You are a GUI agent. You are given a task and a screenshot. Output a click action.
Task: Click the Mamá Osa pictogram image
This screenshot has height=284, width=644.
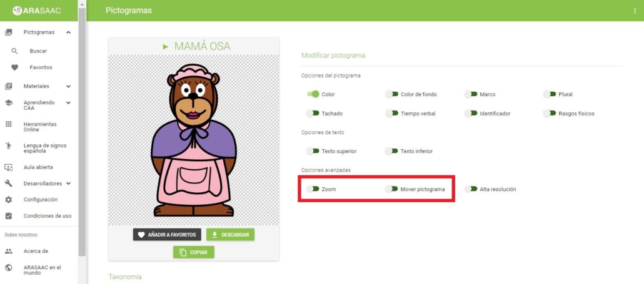[193, 140]
